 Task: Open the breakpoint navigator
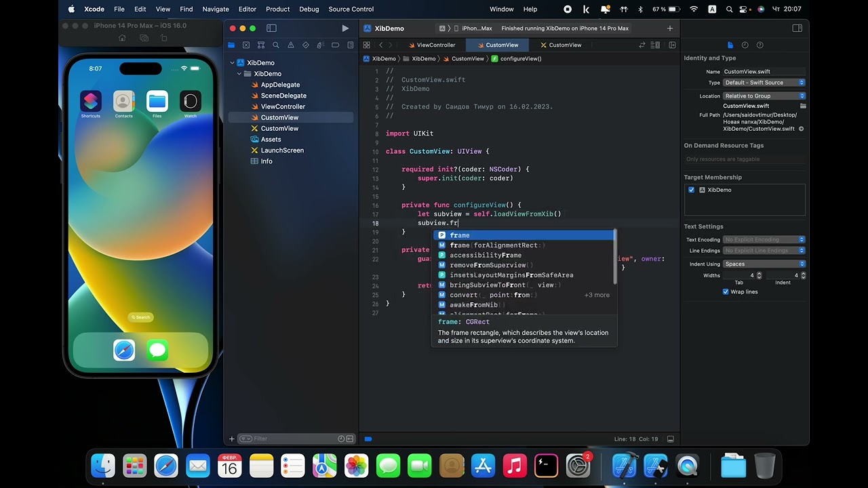335,45
